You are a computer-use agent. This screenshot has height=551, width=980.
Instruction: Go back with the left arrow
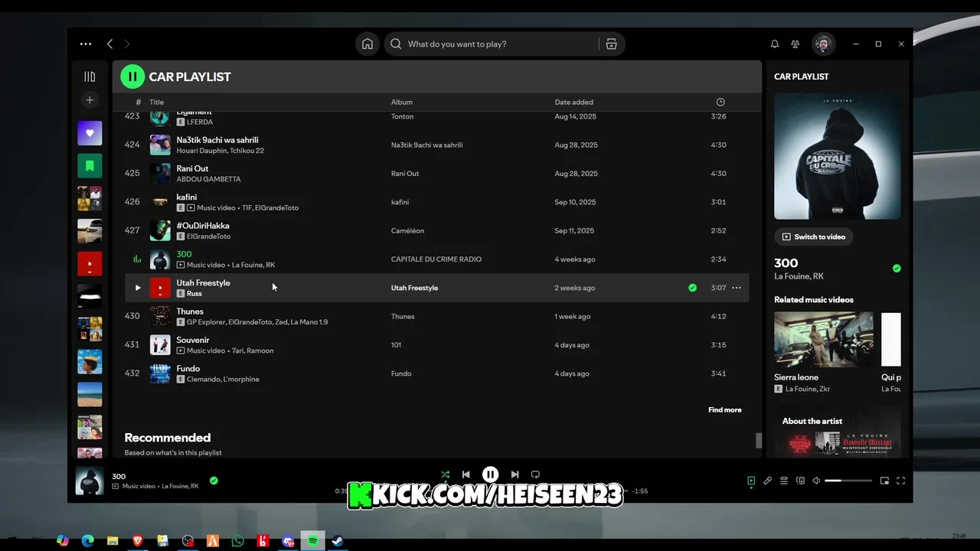click(x=109, y=44)
